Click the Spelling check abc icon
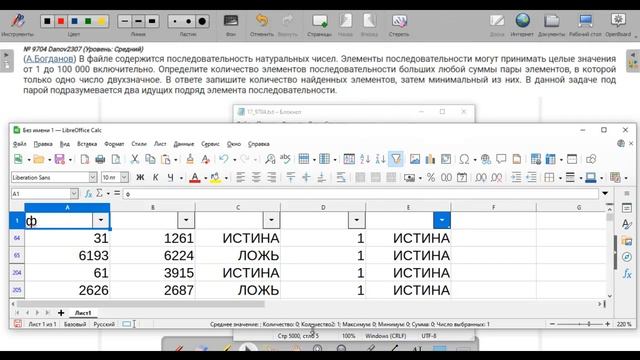Image resolution: width=640 pixels, height=360 pixels. (x=285, y=159)
